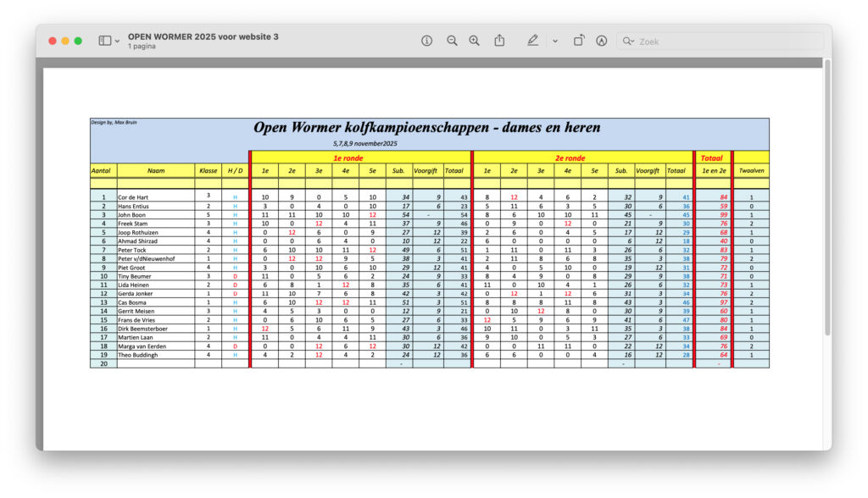
Task: Click the sidebar view icon
Action: (103, 41)
